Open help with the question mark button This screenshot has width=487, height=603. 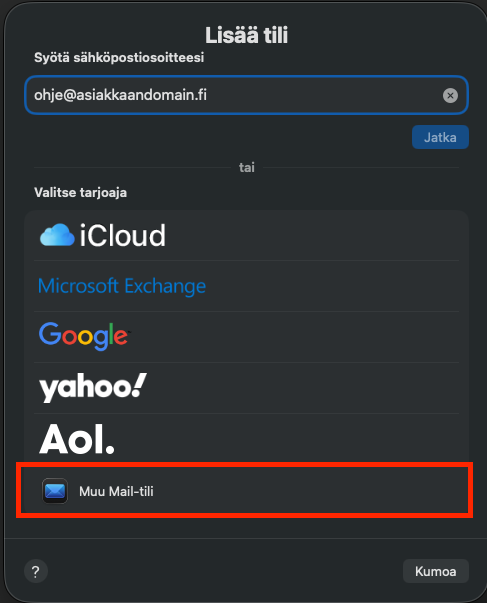click(36, 571)
